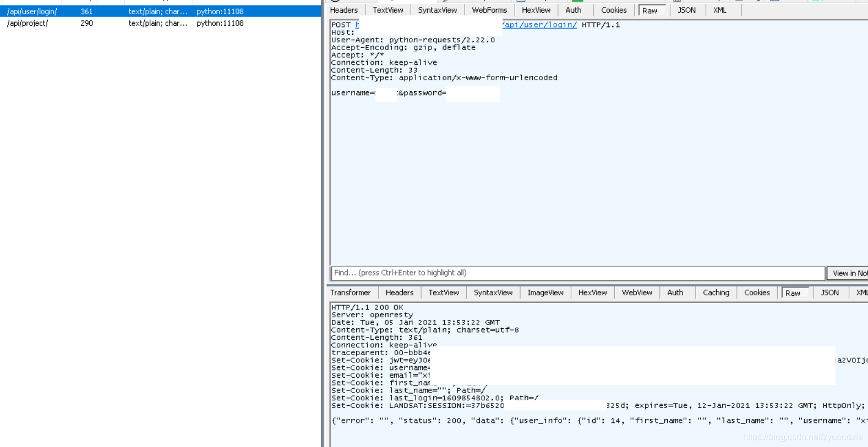Open the request Headers tab

[344, 10]
